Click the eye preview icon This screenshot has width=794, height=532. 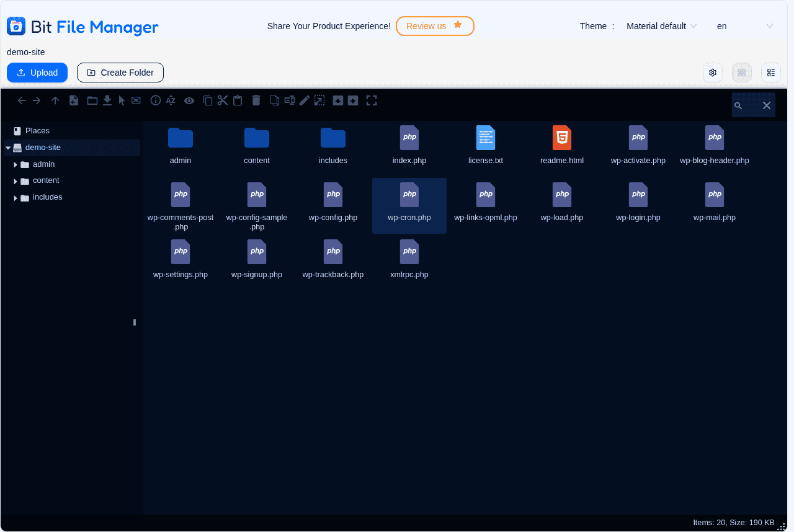click(189, 100)
